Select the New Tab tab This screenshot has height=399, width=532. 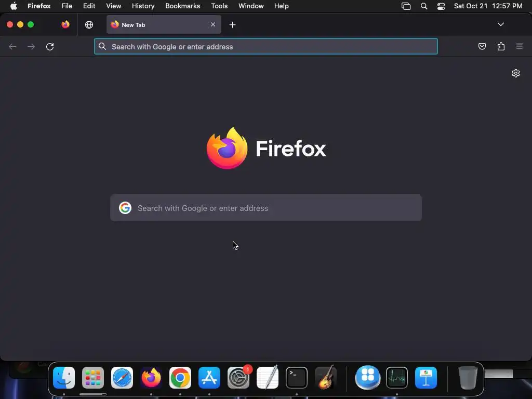[x=164, y=24]
